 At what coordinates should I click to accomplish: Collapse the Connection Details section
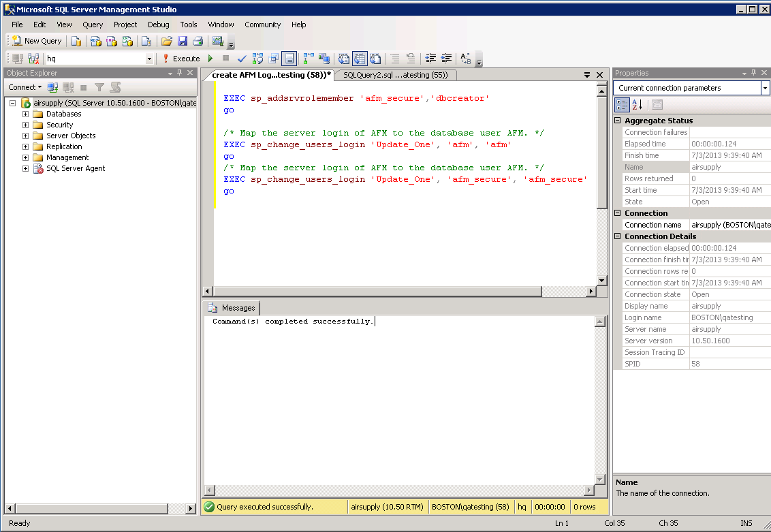click(x=618, y=236)
